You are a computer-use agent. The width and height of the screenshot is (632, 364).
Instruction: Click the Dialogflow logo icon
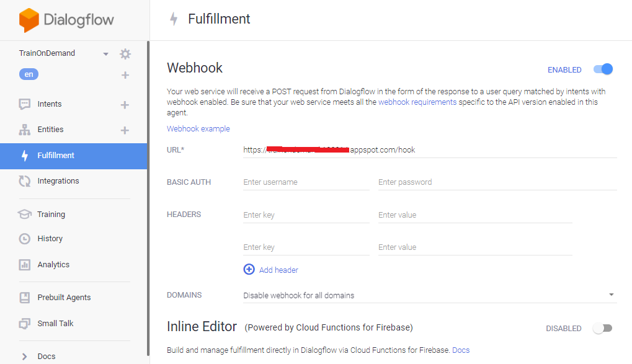pyautogui.click(x=29, y=20)
